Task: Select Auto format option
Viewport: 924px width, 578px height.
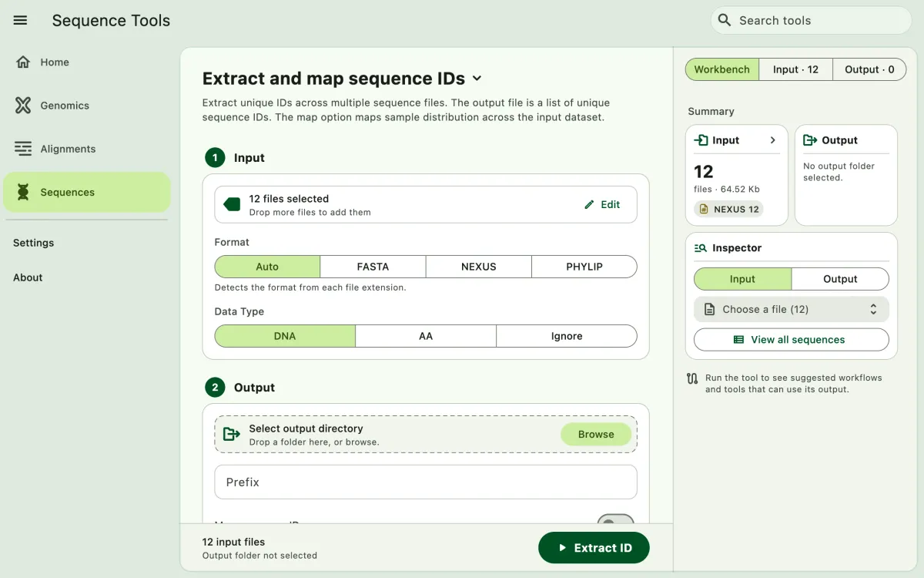Action: [x=267, y=267]
